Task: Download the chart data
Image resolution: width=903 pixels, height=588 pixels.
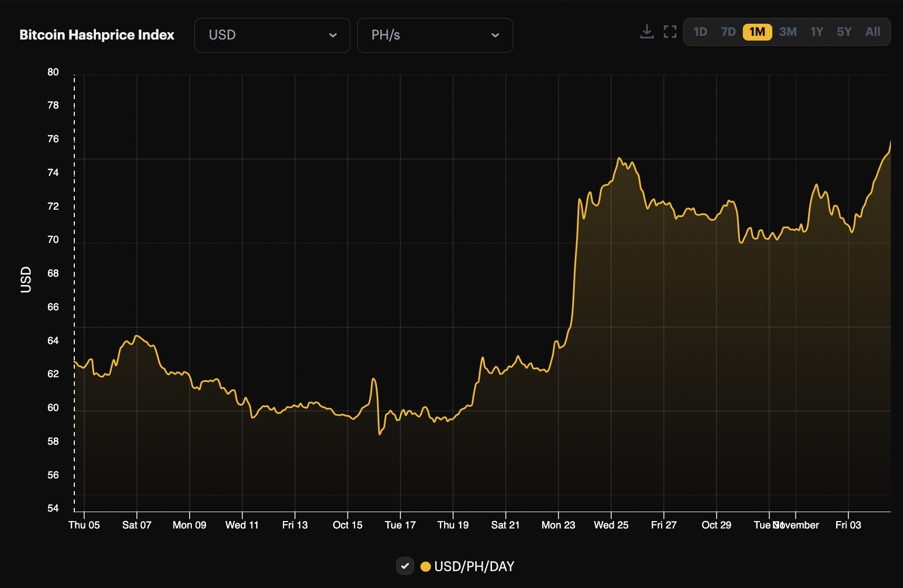Action: coord(647,32)
